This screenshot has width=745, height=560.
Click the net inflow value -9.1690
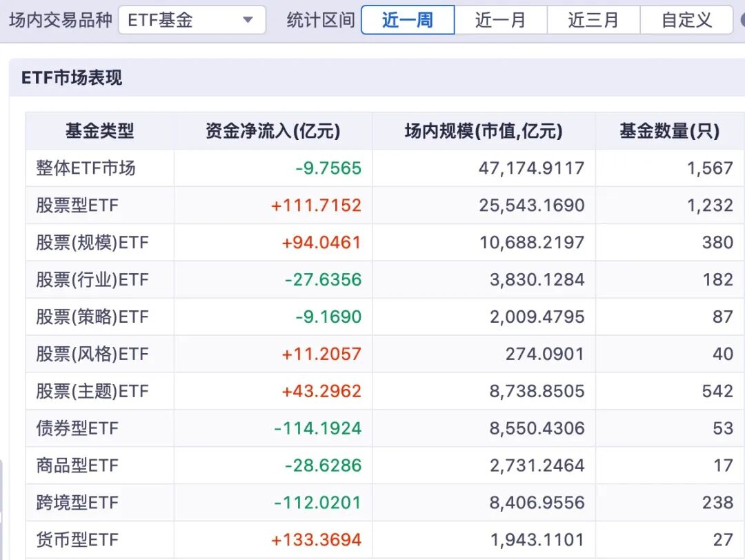[x=328, y=317]
